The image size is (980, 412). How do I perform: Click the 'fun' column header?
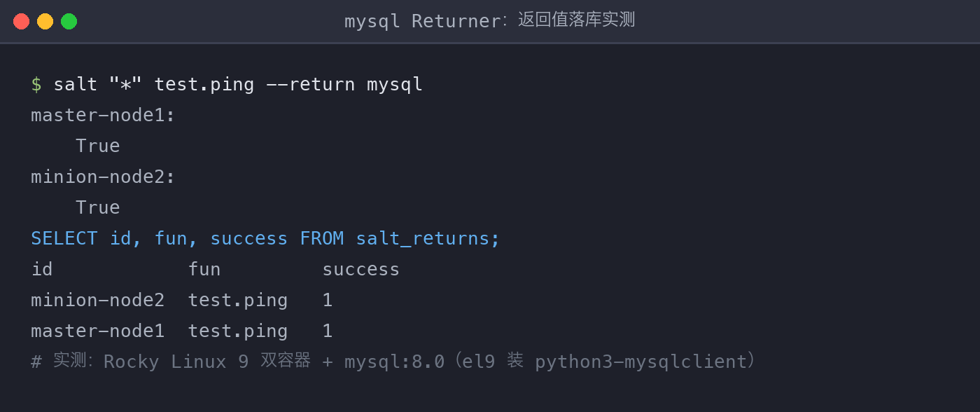(204, 269)
